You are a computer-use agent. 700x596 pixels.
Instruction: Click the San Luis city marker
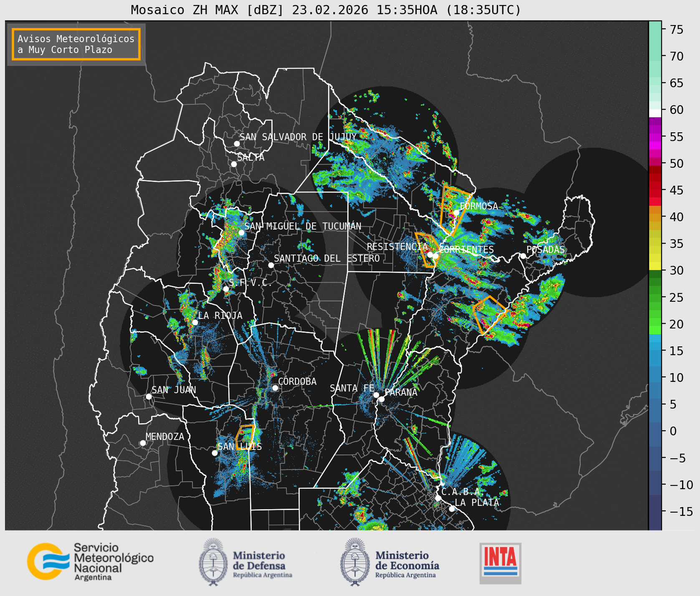pyautogui.click(x=215, y=453)
